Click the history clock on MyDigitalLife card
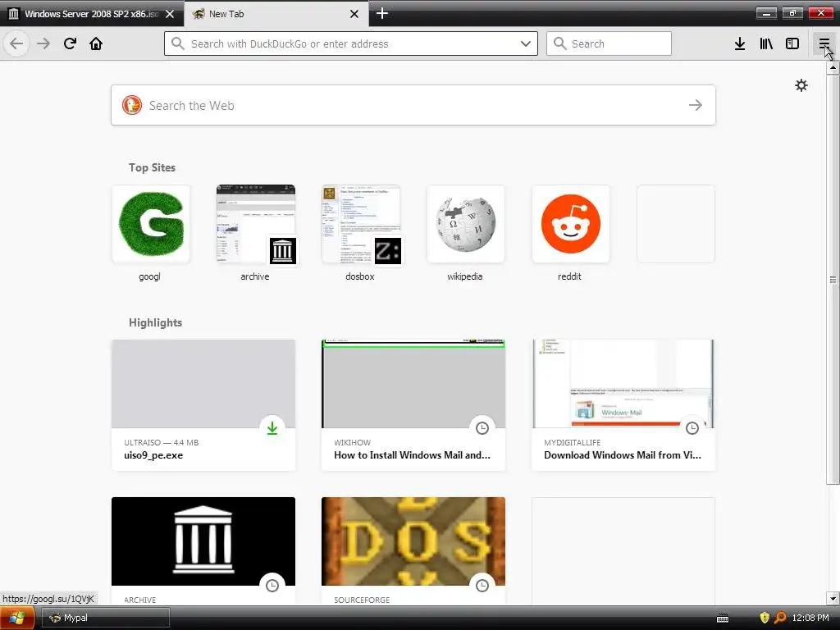 [692, 428]
